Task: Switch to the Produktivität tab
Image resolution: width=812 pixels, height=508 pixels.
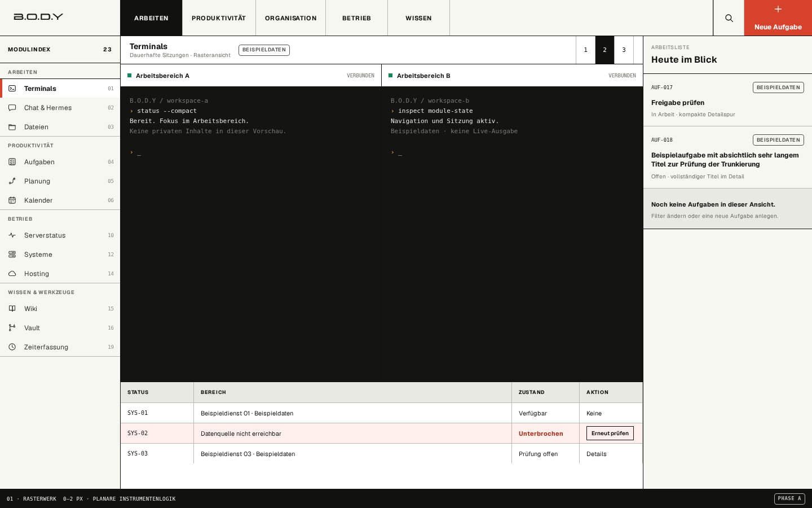Action: pos(219,18)
